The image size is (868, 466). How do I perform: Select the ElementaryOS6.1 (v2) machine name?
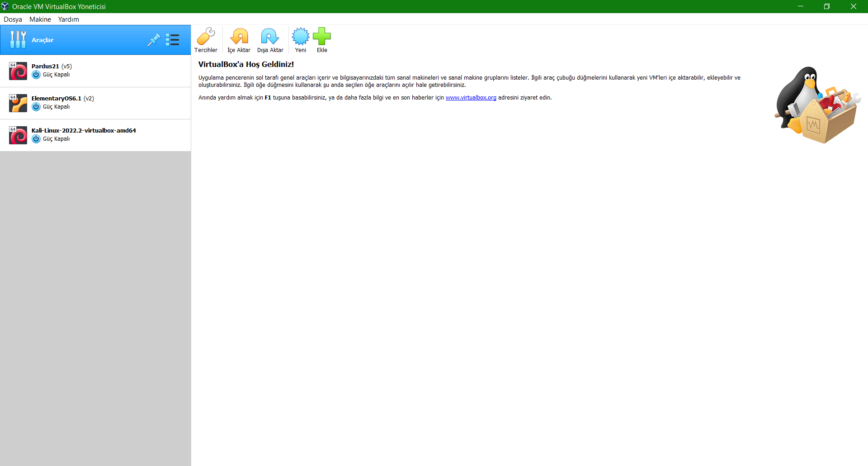pyautogui.click(x=63, y=98)
